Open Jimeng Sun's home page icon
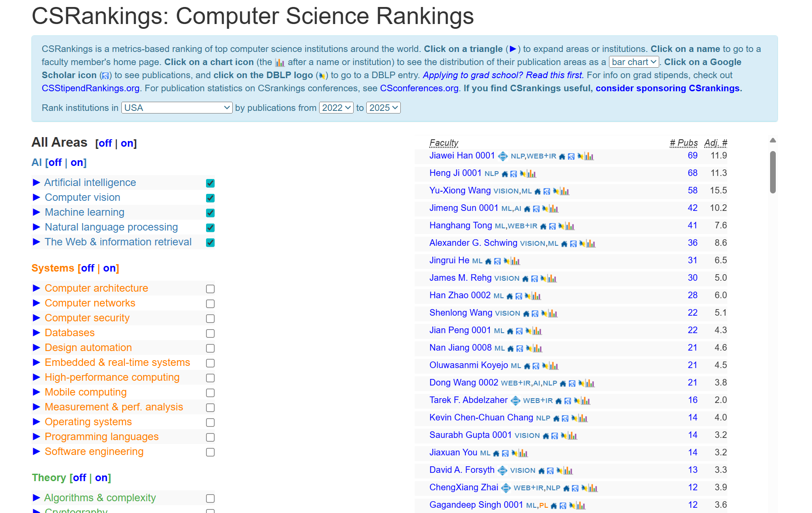The width and height of the screenshot is (812, 513). tap(527, 209)
